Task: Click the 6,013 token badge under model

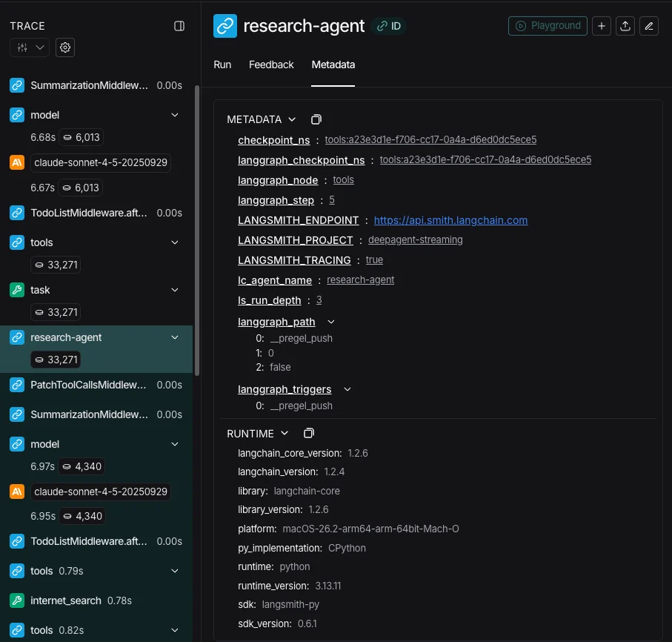Action: pos(81,137)
